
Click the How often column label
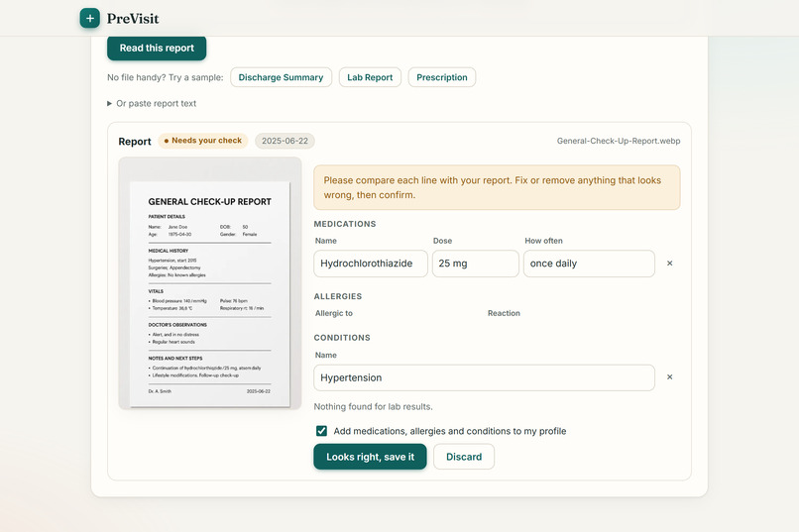pos(543,241)
